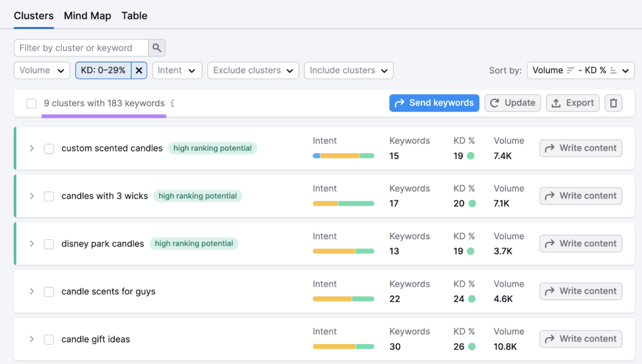Image resolution: width=642 pixels, height=364 pixels.
Task: Focus the Filter by cluster or keyword field
Action: (x=81, y=48)
